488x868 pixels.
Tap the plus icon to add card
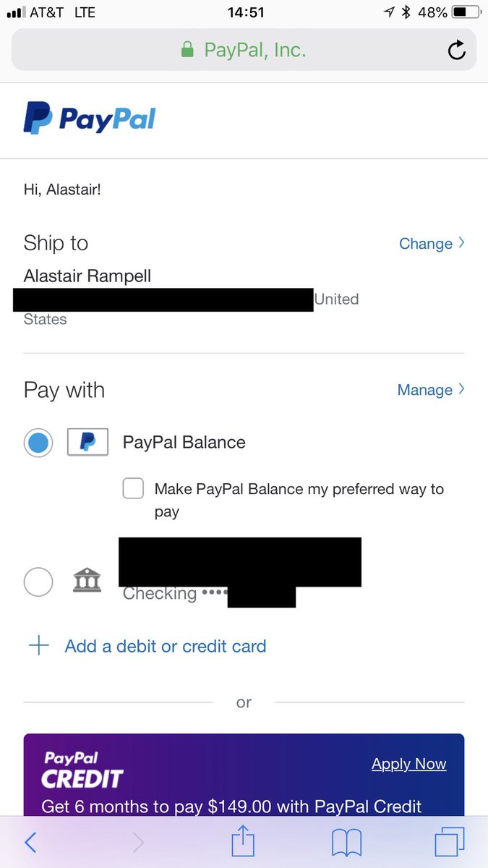(38, 646)
